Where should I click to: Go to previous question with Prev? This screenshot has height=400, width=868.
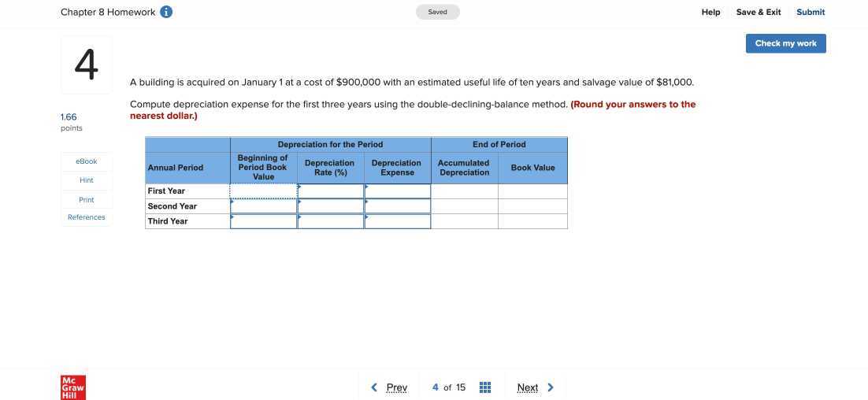389,387
